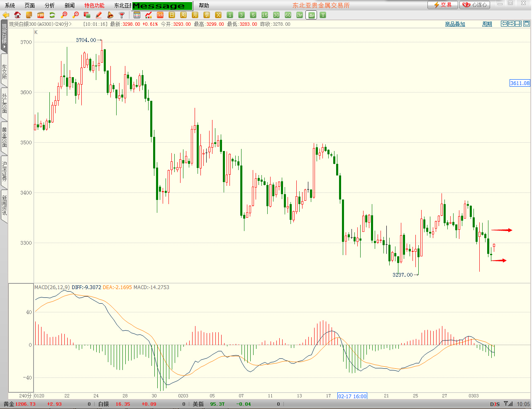Switch to daily 日 period button

172,15
